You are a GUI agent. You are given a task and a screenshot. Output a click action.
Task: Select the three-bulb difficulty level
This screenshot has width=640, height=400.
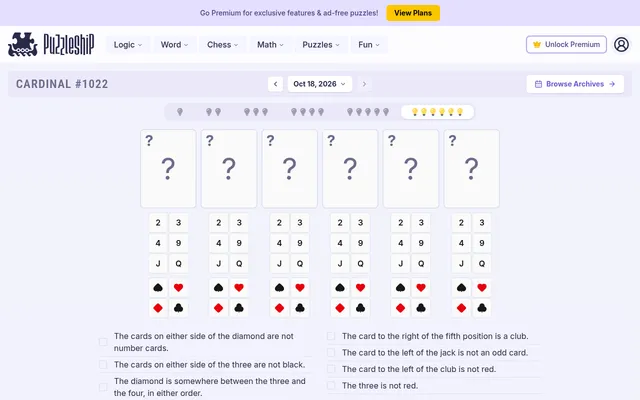pos(256,112)
